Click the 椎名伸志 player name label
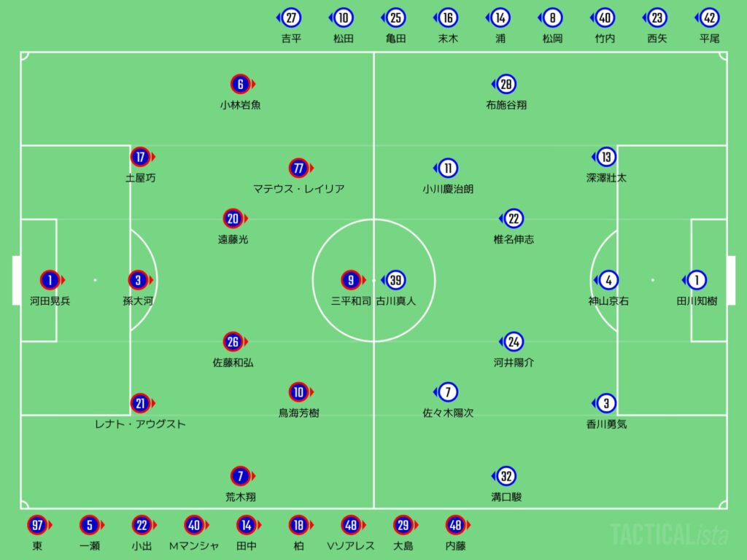Image resolution: width=747 pixels, height=560 pixels. pos(514,239)
